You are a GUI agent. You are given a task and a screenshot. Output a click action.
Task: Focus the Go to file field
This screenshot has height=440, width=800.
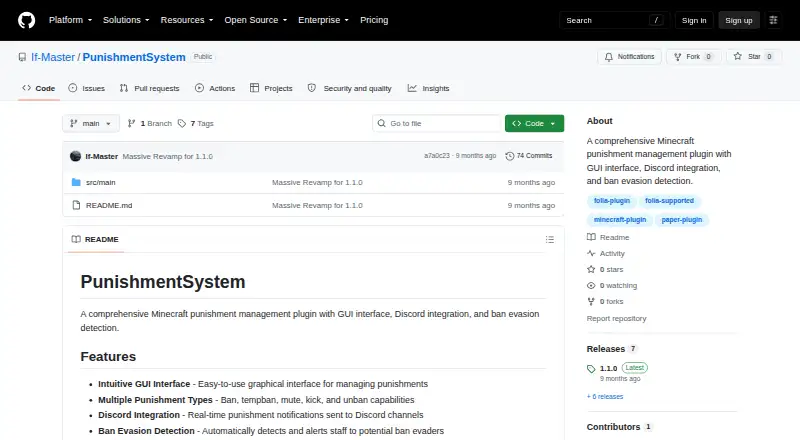pos(437,124)
